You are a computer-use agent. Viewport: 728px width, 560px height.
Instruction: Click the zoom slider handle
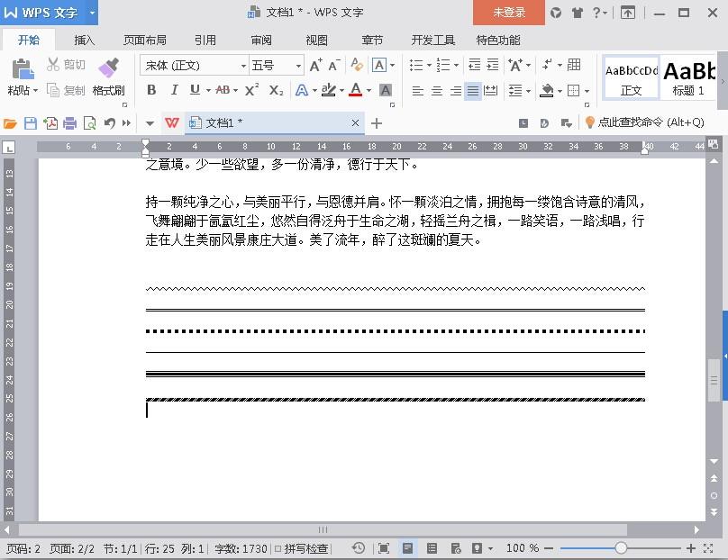point(621,548)
